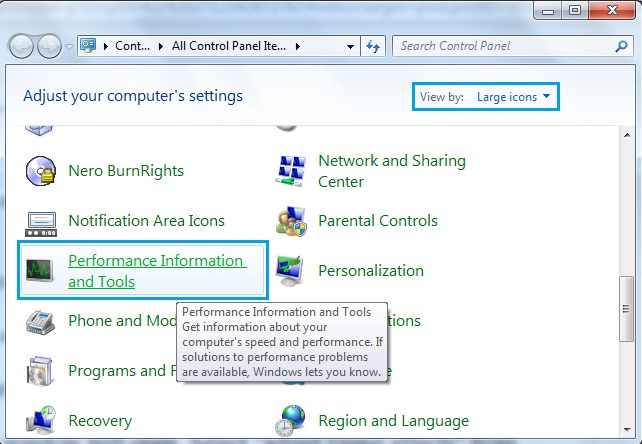This screenshot has width=642, height=444.
Task: Minimize the Control Panel window
Action: [x=547, y=10]
